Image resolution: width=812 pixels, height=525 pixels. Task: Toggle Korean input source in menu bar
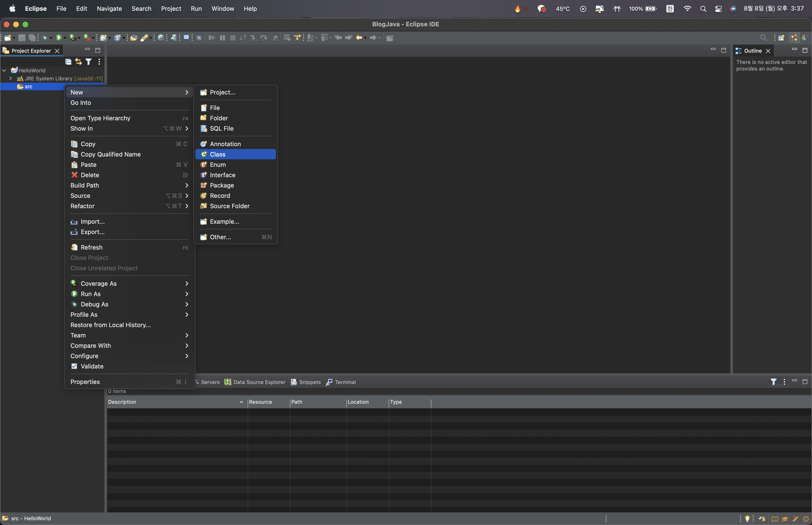tap(670, 9)
